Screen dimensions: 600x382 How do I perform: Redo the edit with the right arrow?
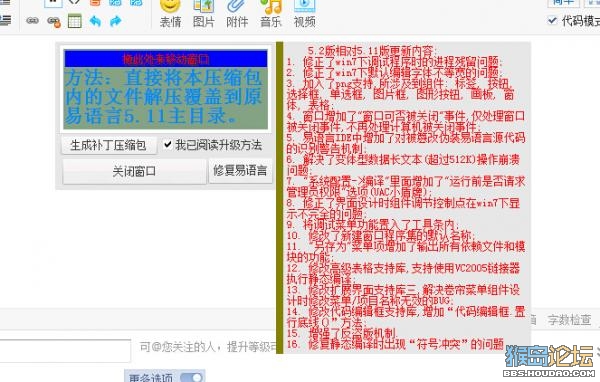pyautogui.click(x=115, y=21)
